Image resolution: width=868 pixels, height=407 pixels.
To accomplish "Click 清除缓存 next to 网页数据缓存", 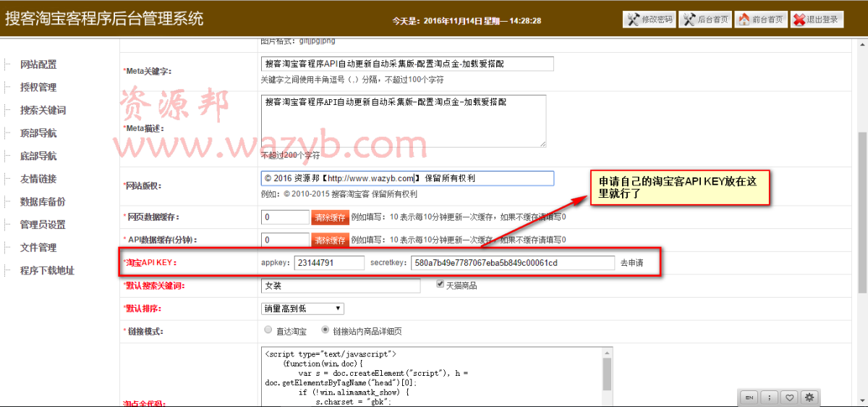I will tap(329, 217).
